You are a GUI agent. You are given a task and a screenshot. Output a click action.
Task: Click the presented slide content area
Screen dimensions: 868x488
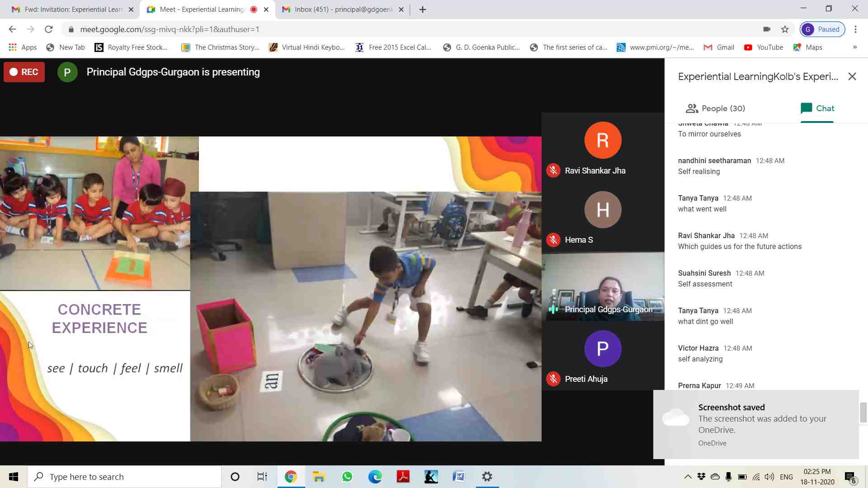pyautogui.click(x=271, y=289)
